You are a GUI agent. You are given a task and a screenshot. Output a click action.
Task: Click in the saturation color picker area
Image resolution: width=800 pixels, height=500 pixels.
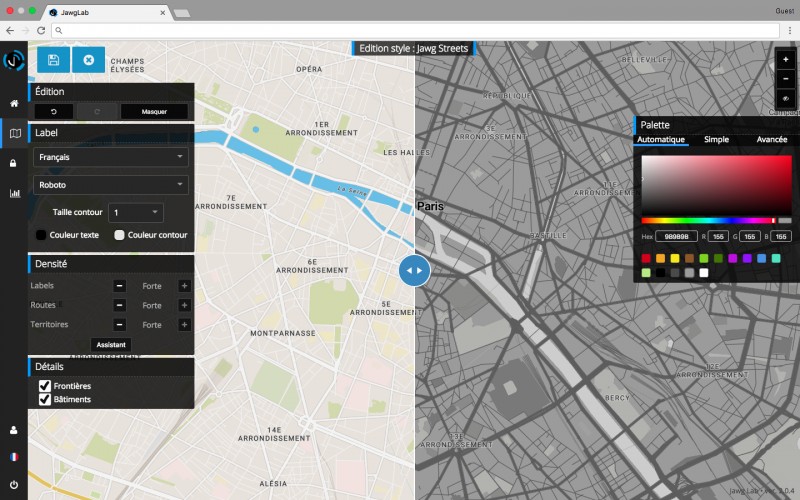(x=716, y=184)
